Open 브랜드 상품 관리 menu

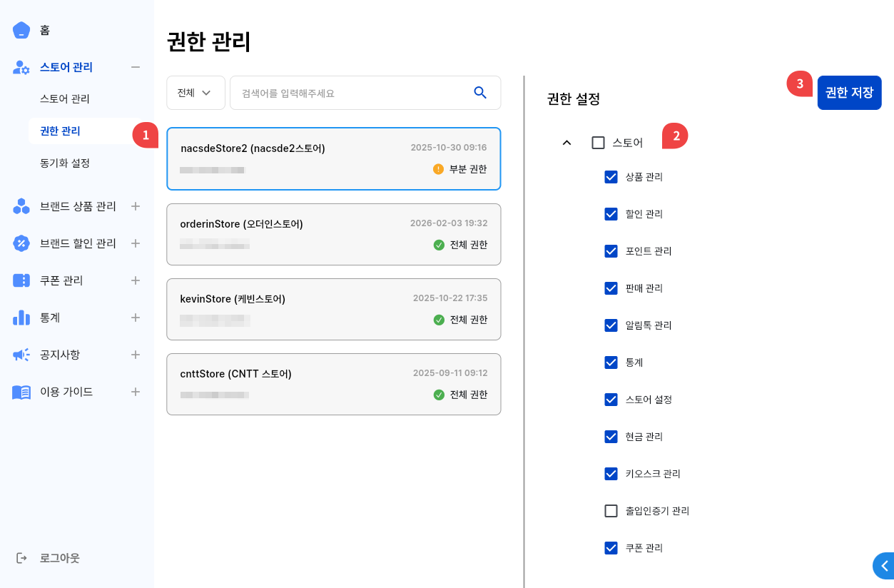pyautogui.click(x=78, y=206)
